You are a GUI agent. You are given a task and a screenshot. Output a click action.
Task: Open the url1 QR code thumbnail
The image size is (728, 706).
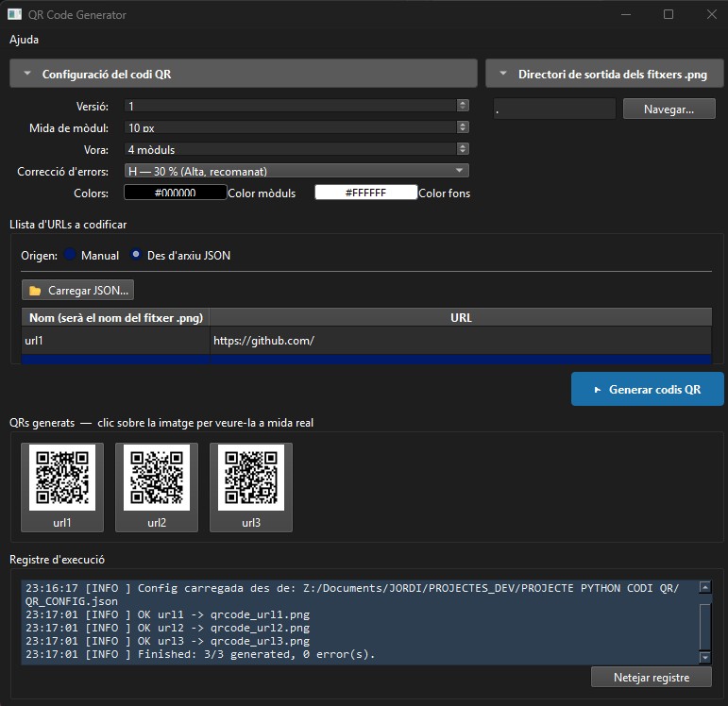[x=62, y=487]
